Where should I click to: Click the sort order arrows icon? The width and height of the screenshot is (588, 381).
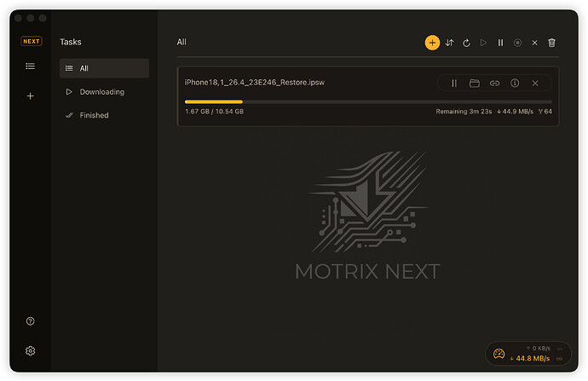click(449, 43)
